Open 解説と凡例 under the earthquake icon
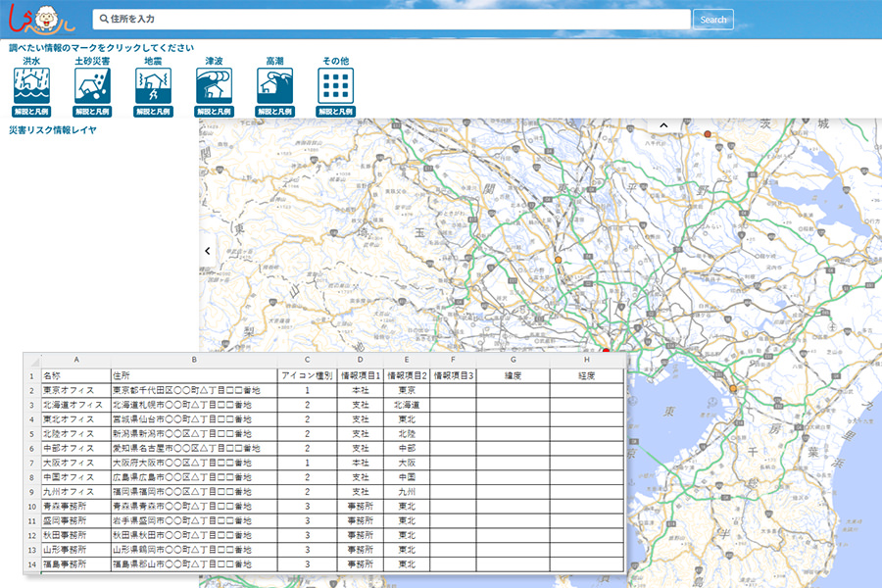Viewport: 882px width, 588px height. coord(153,112)
